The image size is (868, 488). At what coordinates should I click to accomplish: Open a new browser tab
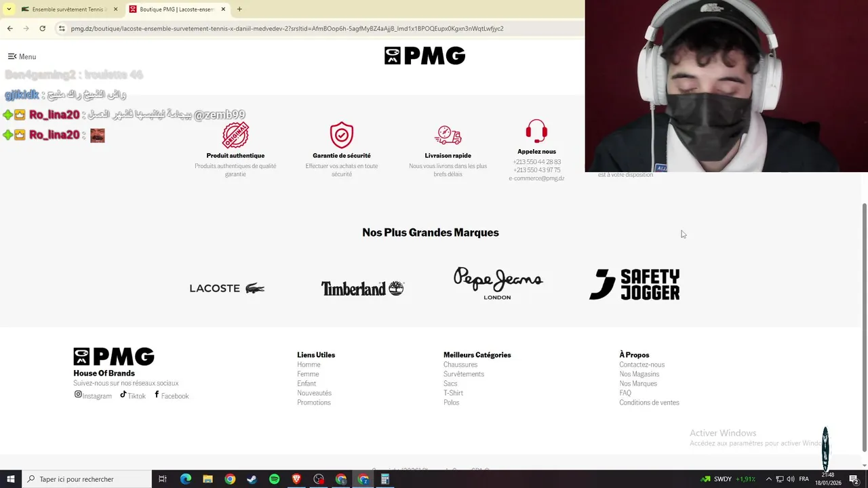click(239, 9)
